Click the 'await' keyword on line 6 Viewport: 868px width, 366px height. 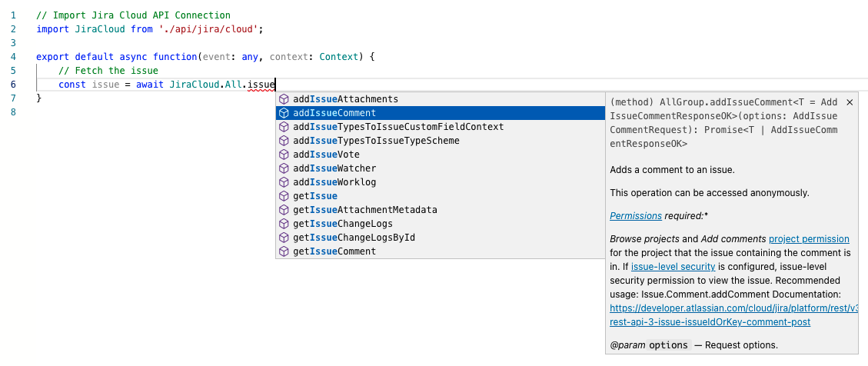coord(150,85)
